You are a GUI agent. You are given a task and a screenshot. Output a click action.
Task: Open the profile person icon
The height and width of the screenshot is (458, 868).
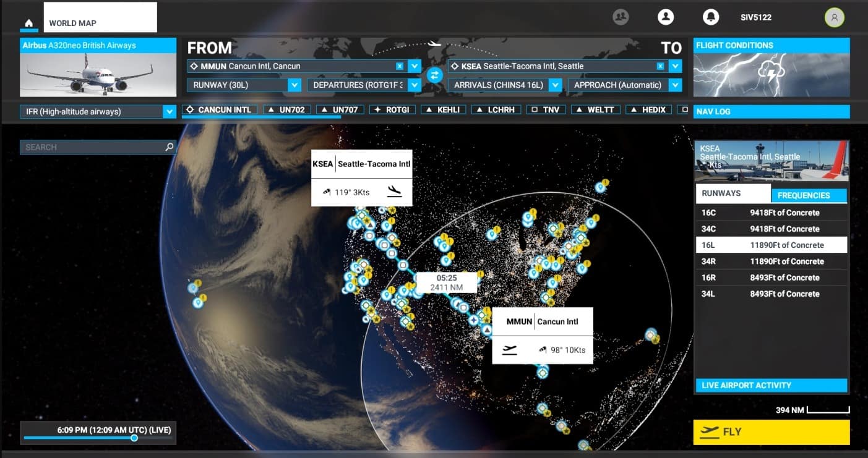(666, 17)
